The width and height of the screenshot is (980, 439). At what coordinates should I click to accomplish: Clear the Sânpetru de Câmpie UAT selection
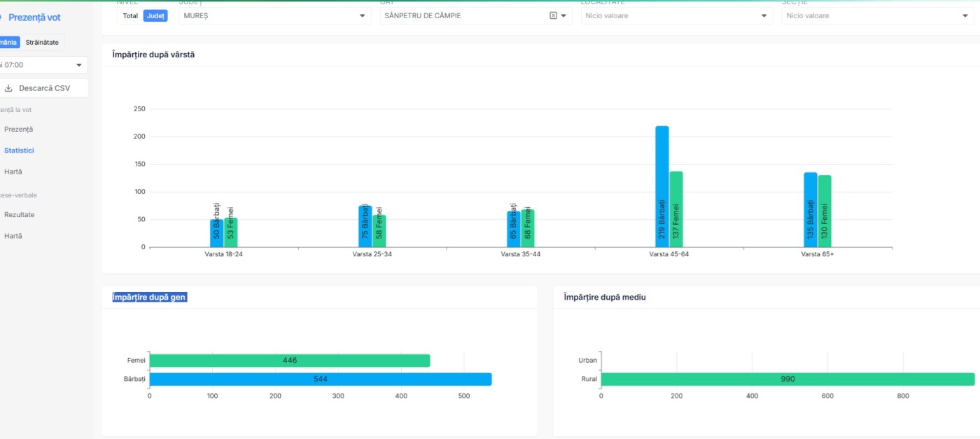(x=553, y=15)
